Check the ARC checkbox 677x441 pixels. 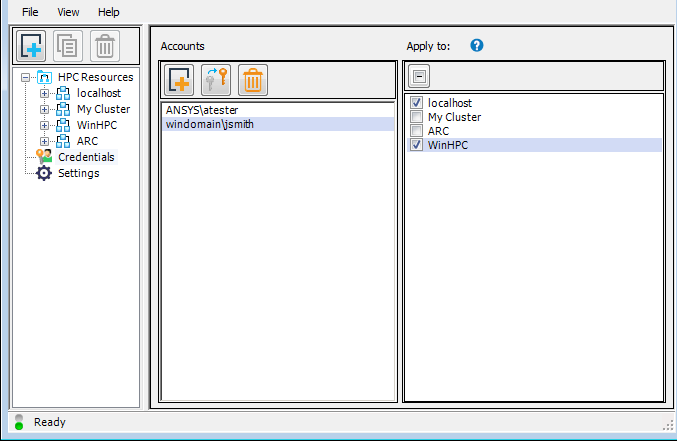(416, 130)
